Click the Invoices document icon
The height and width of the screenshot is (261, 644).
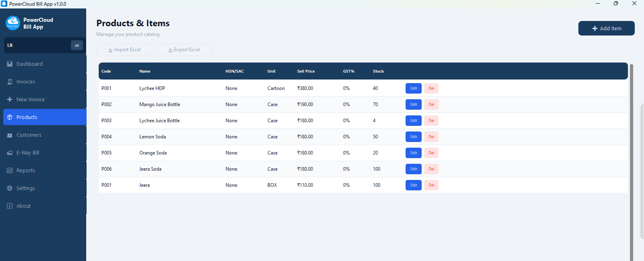tap(10, 82)
